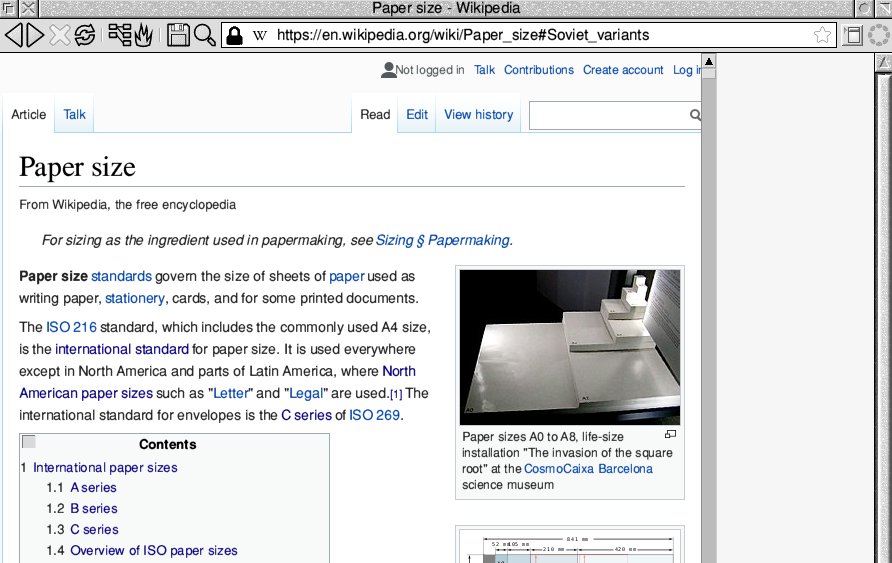The image size is (892, 563).
Task: Jump to 1.3 C series contents entry
Action: click(94, 529)
